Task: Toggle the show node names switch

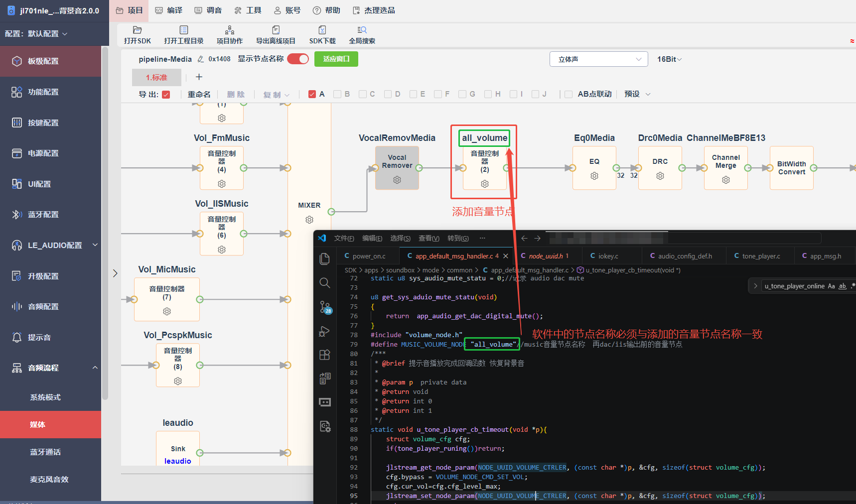Action: coord(298,59)
